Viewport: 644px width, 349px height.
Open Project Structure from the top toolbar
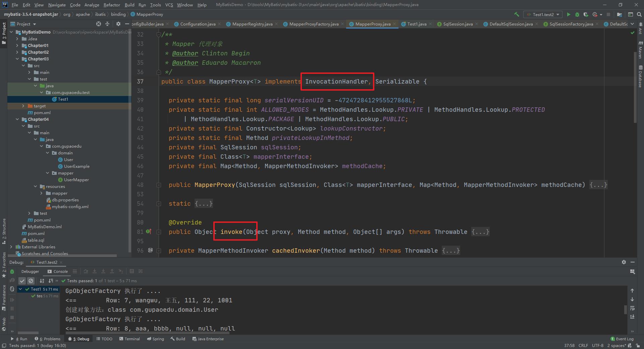coord(620,15)
